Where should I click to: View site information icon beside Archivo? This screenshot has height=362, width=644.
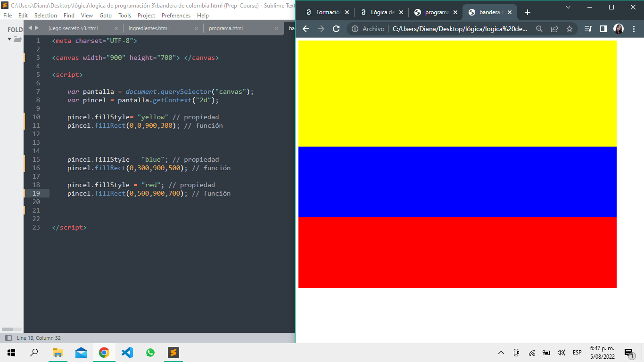point(355,29)
